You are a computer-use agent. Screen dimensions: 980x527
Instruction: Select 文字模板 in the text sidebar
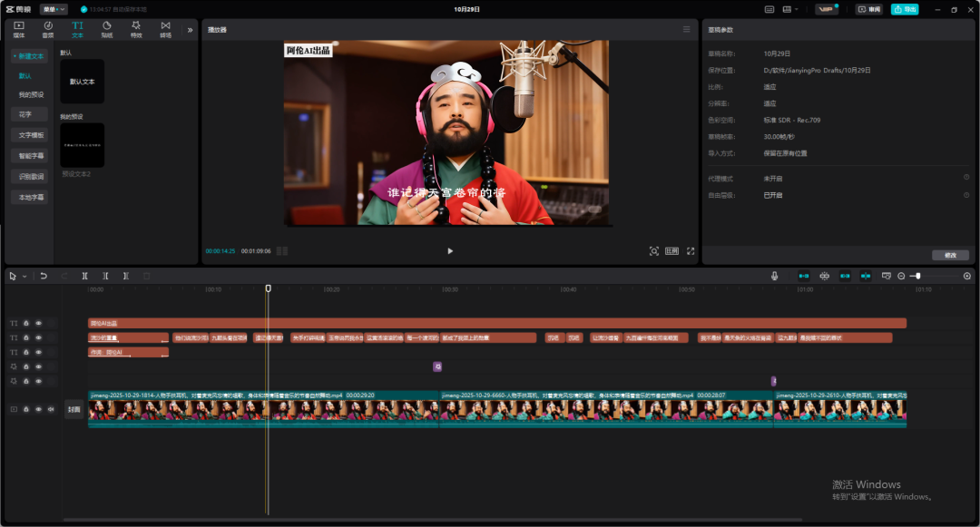[x=31, y=135]
